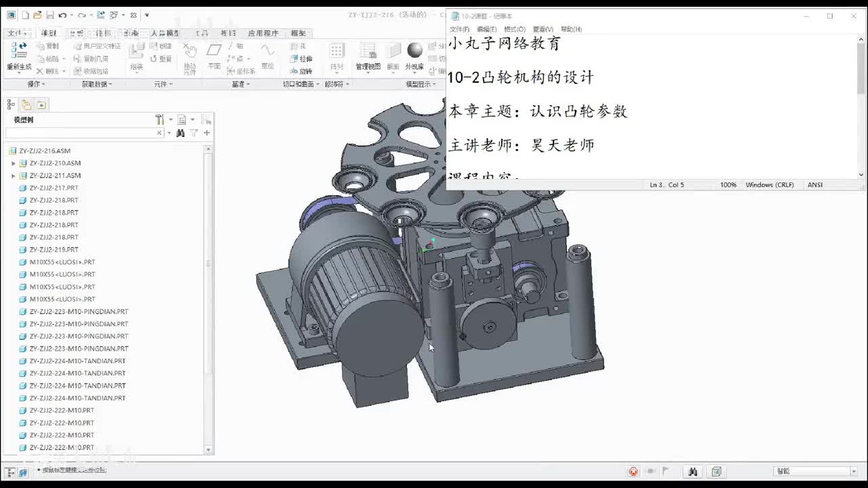Select ZY-ZJJ2-219.PRT in model tree
The image size is (868, 488).
click(x=54, y=249)
